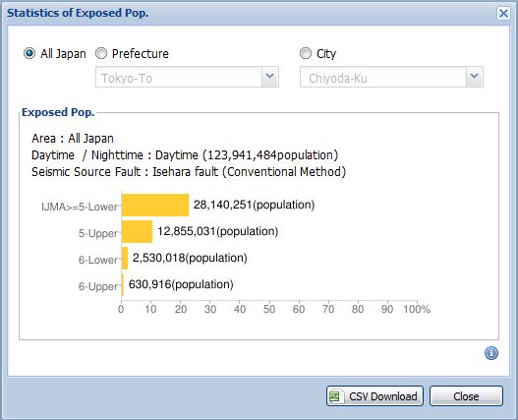The image size is (518, 420).
Task: Click the 12,855,031(population) bar label
Action: click(217, 231)
